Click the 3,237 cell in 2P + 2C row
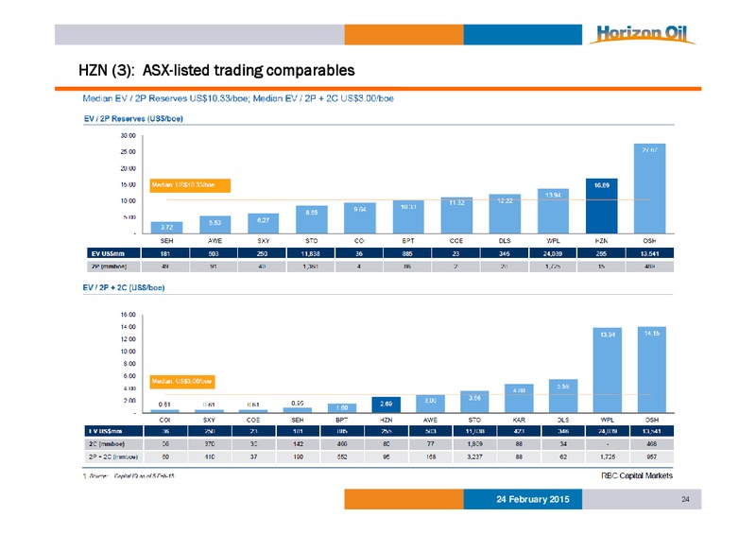Viewport: 756px width, 534px height. click(x=474, y=456)
